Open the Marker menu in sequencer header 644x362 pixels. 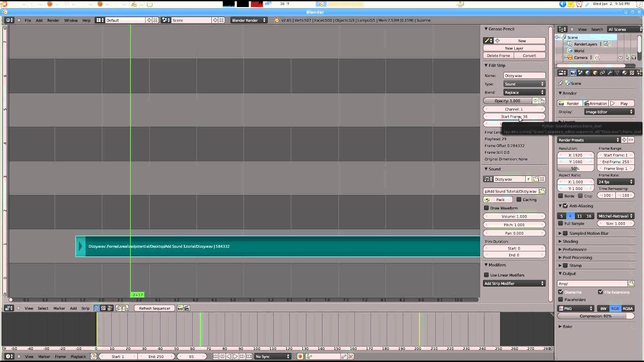[x=59, y=308]
